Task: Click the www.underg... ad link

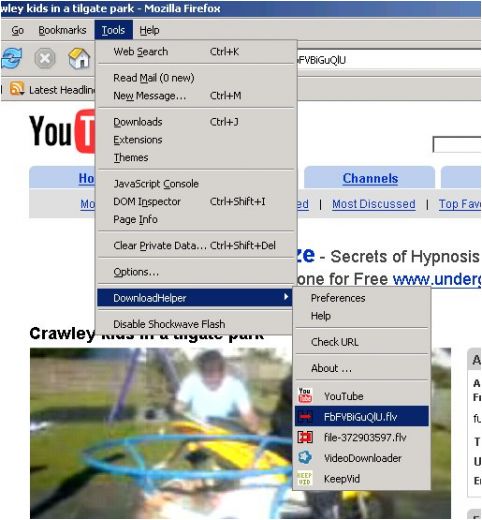Action: point(437,279)
